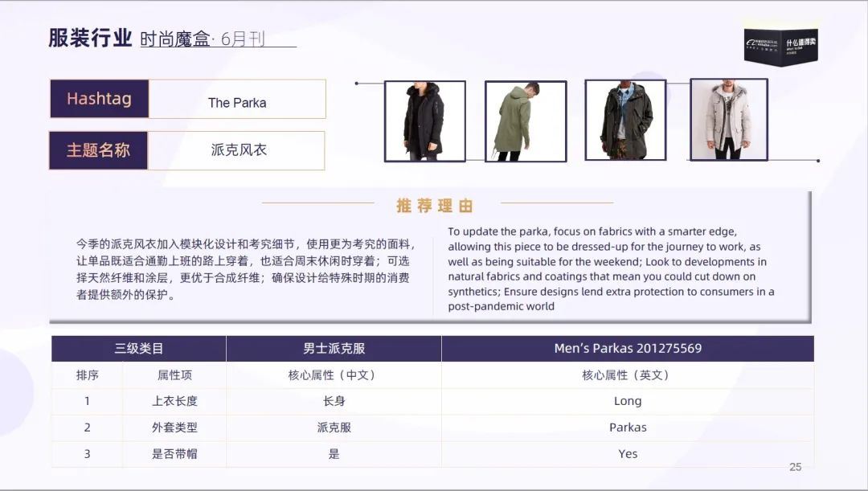
Task: Click the 长身 value cell
Action: (334, 401)
